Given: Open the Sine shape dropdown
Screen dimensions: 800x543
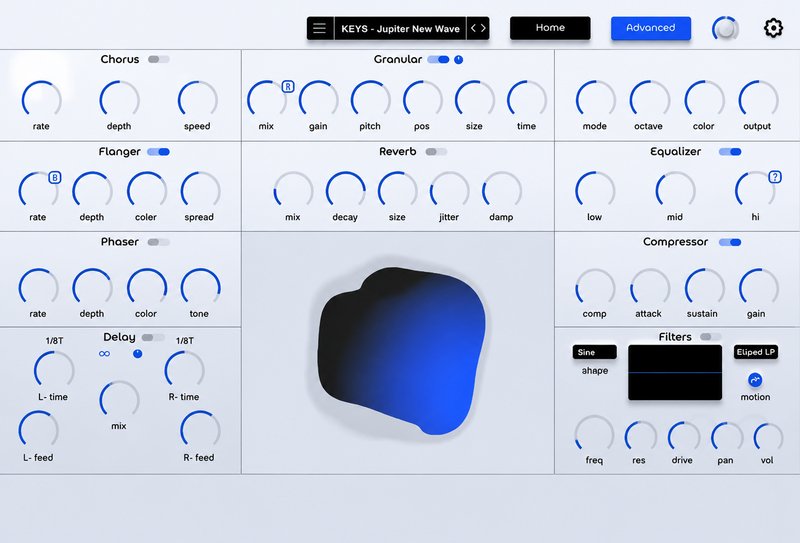Looking at the screenshot, I should pyautogui.click(x=594, y=352).
